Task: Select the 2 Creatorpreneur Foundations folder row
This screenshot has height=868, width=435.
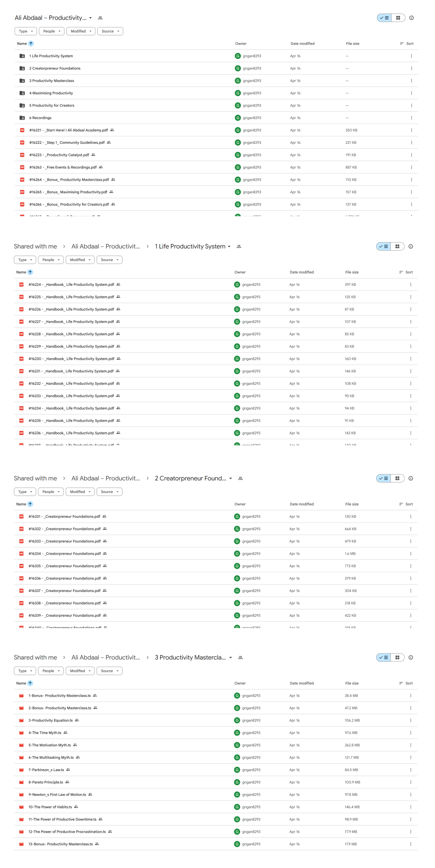Action: click(x=216, y=68)
